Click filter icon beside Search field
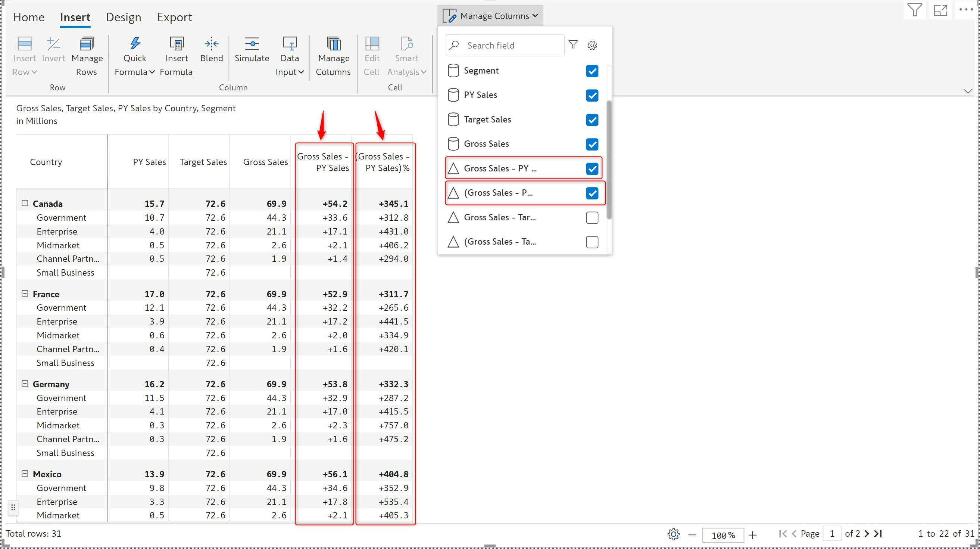 coord(573,45)
